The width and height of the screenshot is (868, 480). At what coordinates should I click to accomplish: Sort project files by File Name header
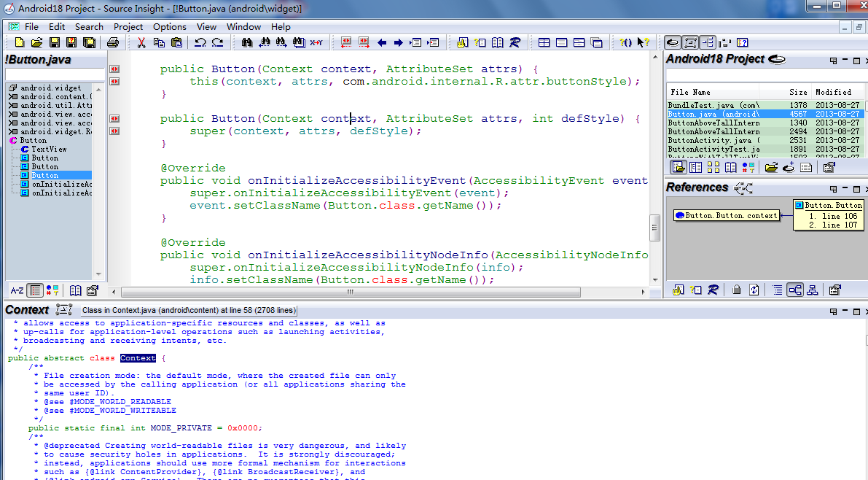click(x=713, y=92)
